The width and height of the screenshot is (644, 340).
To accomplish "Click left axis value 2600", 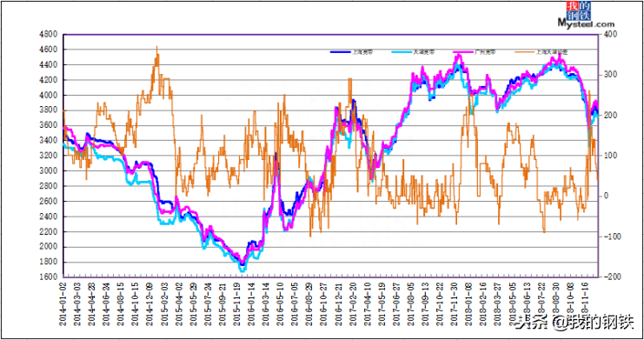I will point(48,202).
